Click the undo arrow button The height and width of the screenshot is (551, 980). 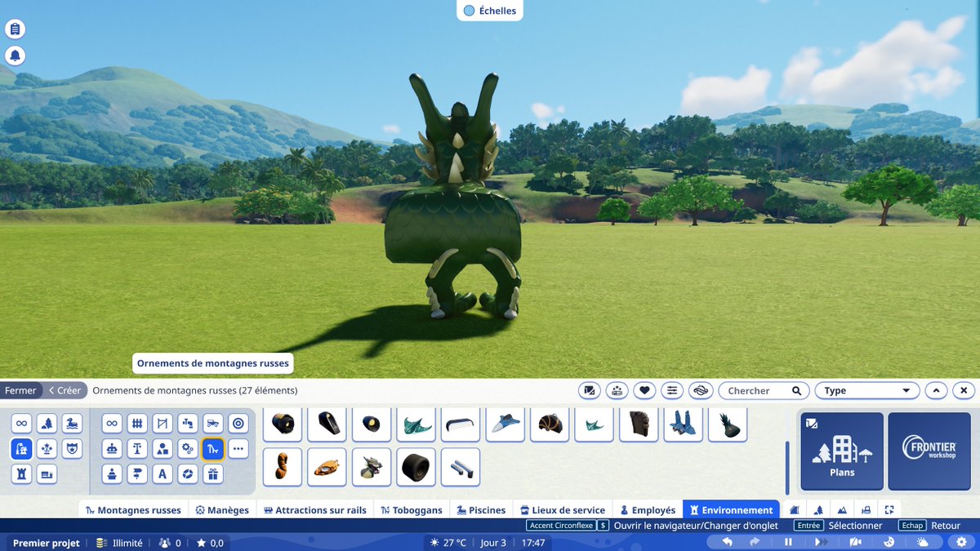(728, 542)
